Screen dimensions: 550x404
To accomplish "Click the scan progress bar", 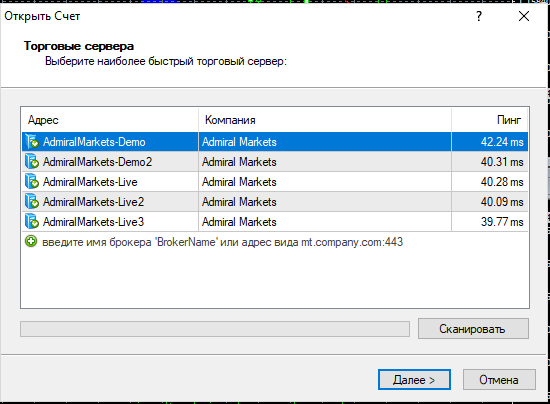I will (x=215, y=329).
